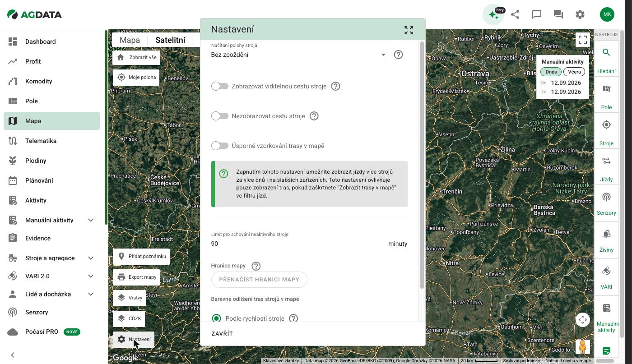Collapse the left sidebar with chevron

13,355
